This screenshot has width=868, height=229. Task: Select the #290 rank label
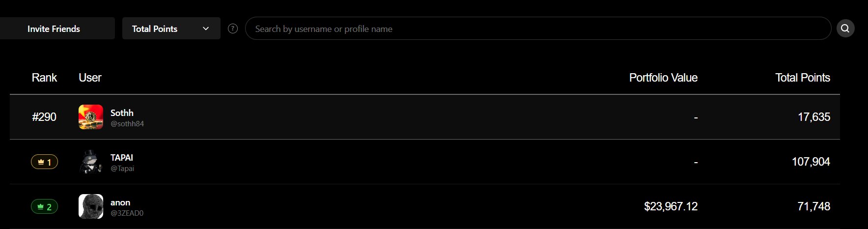44,117
